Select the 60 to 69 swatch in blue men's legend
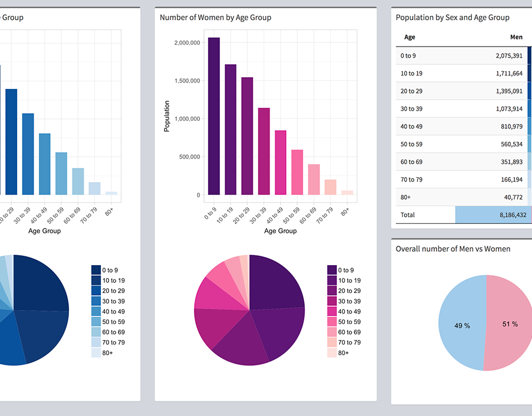532x416 pixels. pos(96,332)
